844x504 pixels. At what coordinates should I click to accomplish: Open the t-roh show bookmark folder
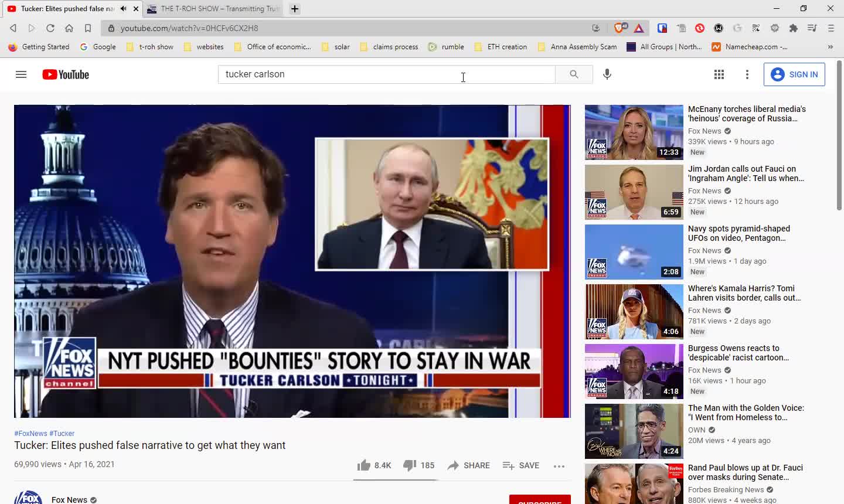coord(150,47)
